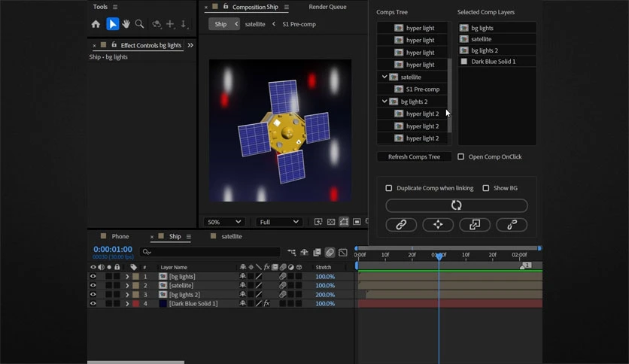Screen dimensions: 629x364
Task: Select the Selection arrow tool
Action: (113, 24)
